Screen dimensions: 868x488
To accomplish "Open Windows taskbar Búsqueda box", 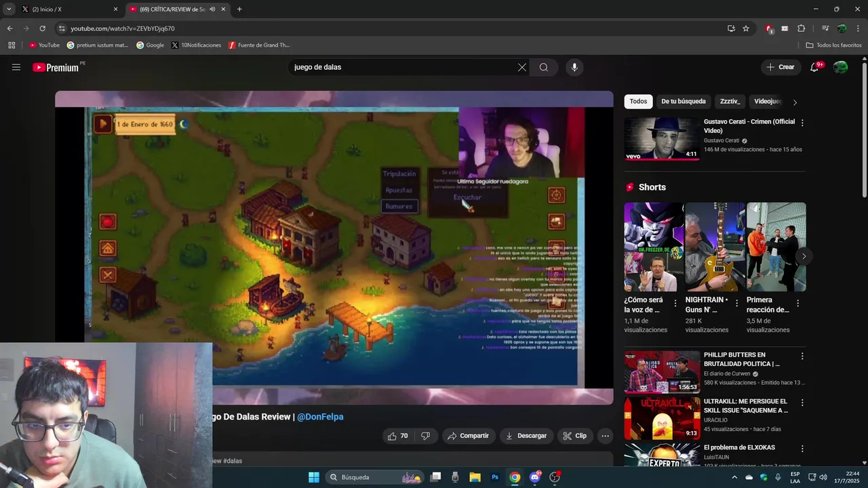I will point(375,477).
